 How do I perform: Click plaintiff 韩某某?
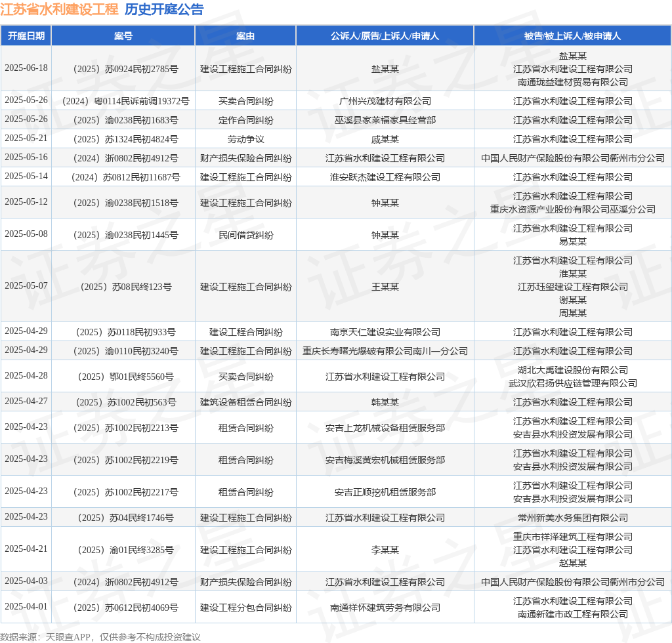[x=385, y=403]
